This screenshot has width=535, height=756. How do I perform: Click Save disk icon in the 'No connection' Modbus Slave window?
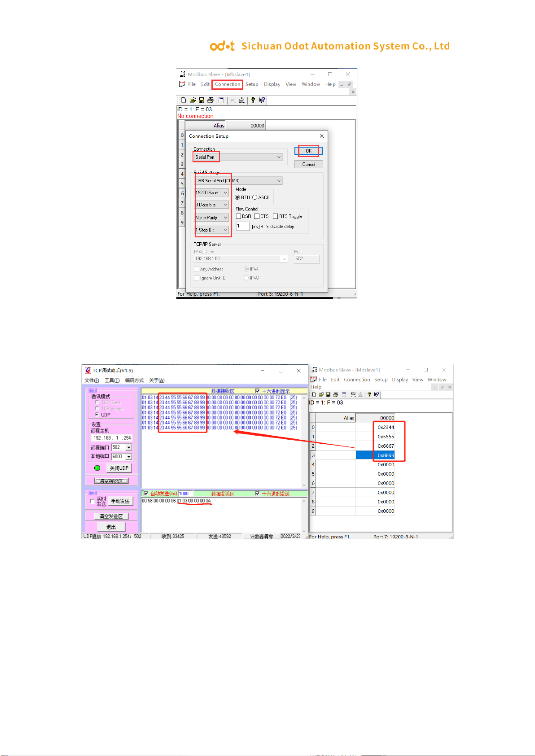202,100
